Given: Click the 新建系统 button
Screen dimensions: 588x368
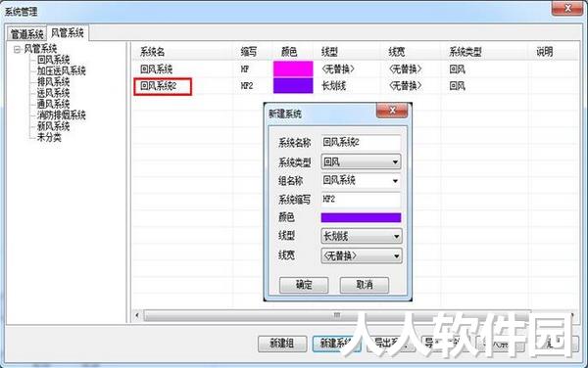Looking at the screenshot, I should 336,344.
